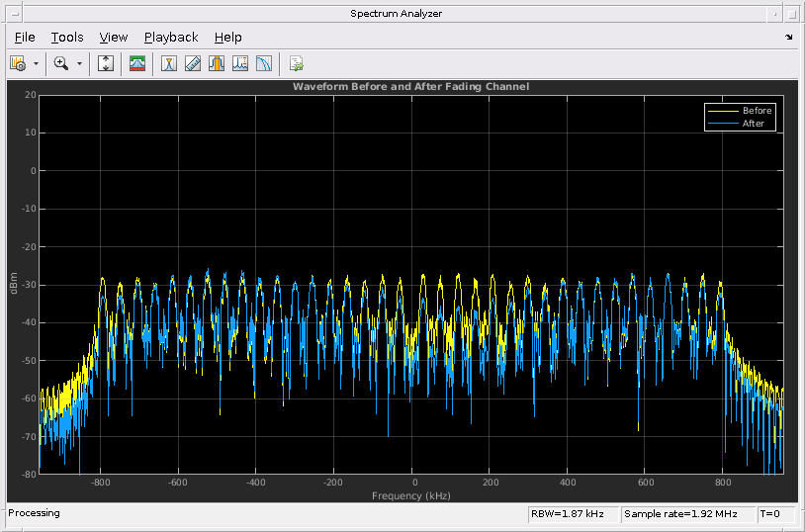Click the Generate Script toolbar icon
This screenshot has height=532, width=805.
click(296, 63)
